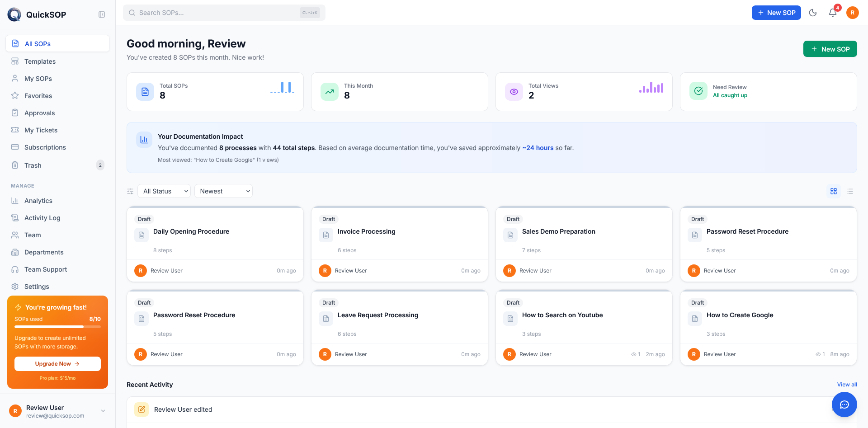Click document icon on How to Search on Youtube
This screenshot has width=868, height=428.
[x=510, y=319]
